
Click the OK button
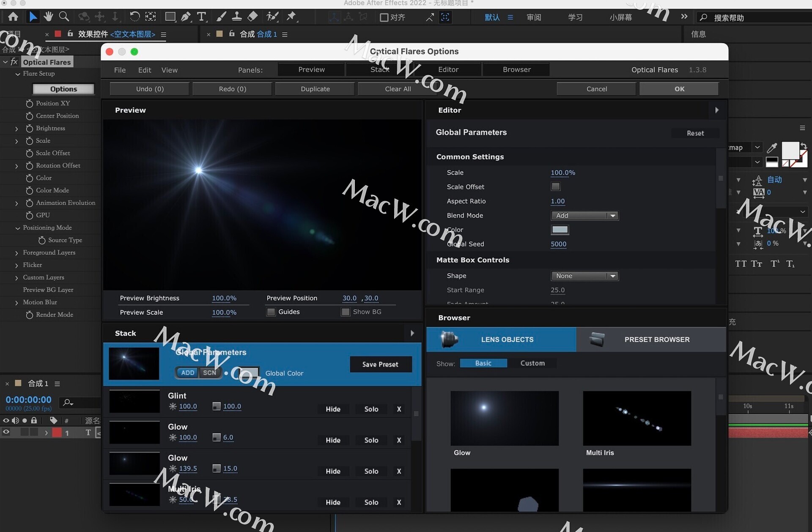[x=679, y=89]
